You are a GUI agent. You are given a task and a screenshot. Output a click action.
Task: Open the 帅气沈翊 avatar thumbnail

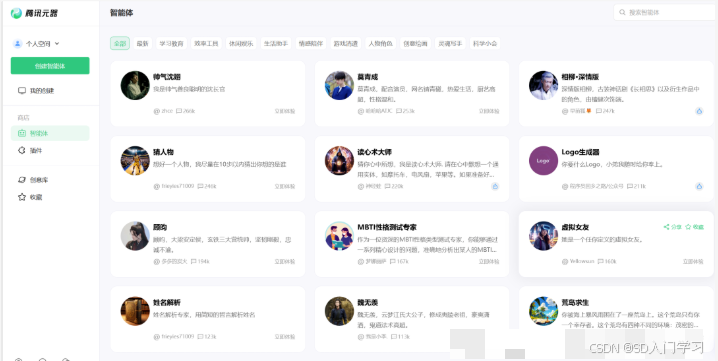pos(135,85)
